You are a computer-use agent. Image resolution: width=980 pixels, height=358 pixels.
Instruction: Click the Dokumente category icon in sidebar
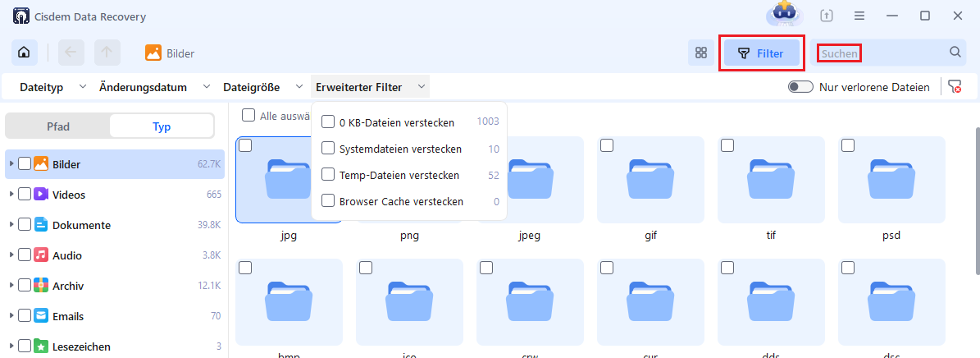(41, 225)
